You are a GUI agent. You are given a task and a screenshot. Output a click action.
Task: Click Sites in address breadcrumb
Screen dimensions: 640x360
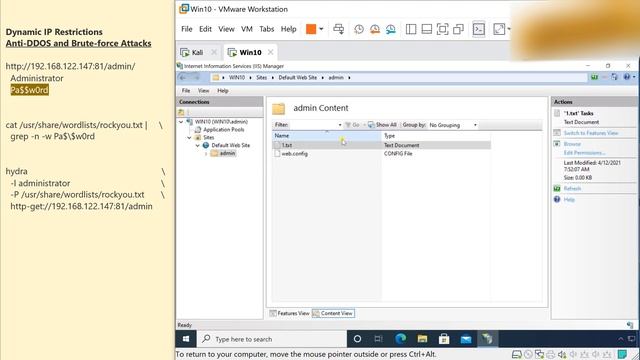(x=262, y=77)
